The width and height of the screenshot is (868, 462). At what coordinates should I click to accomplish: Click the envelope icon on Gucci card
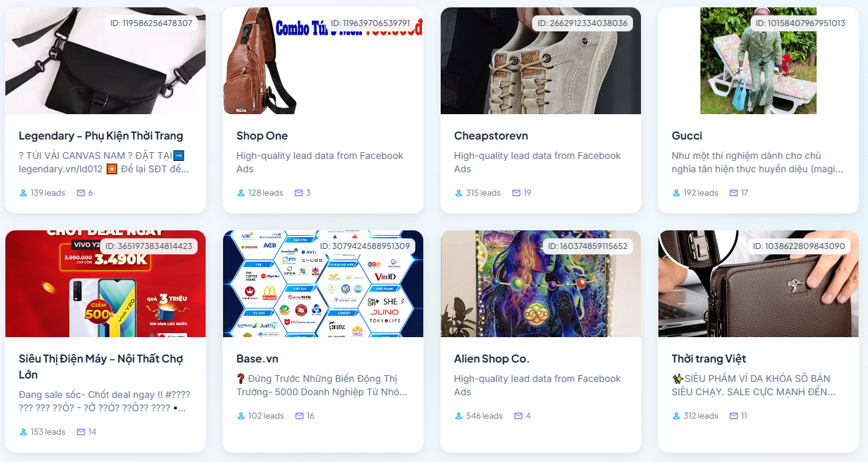(734, 193)
